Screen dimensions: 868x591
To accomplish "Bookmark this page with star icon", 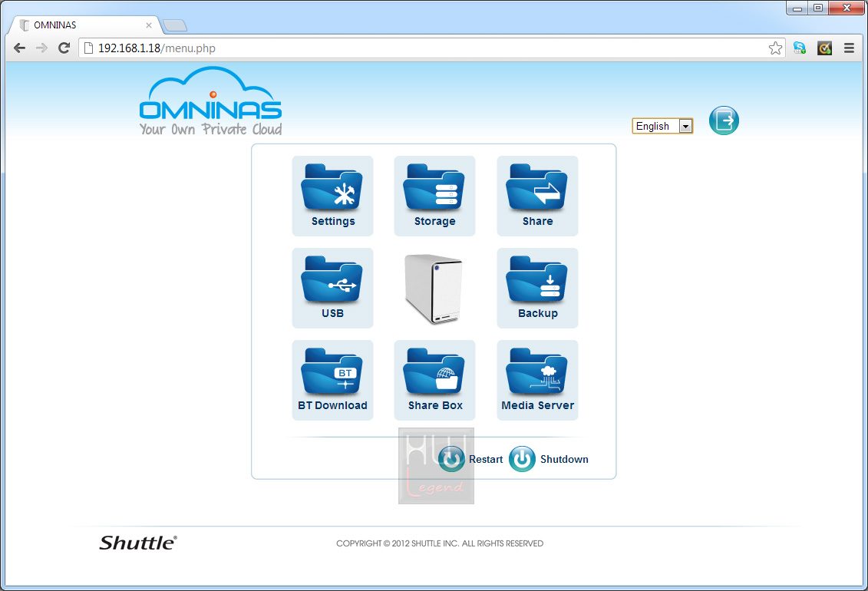I will 775,48.
